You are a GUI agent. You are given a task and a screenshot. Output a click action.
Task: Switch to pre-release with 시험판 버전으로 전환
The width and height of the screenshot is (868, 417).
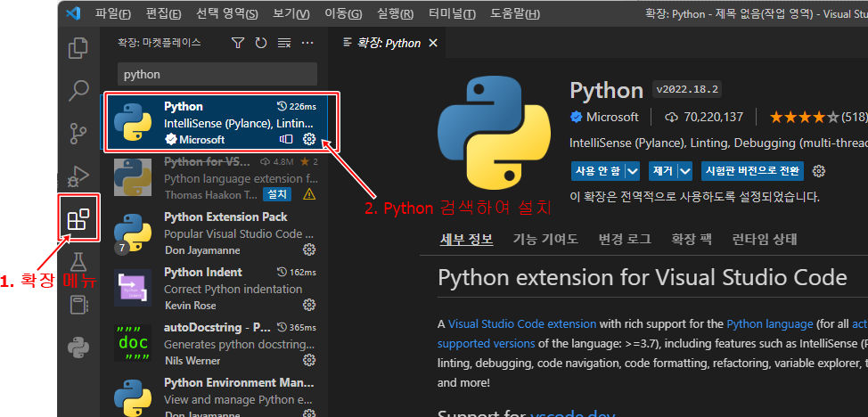pos(752,170)
